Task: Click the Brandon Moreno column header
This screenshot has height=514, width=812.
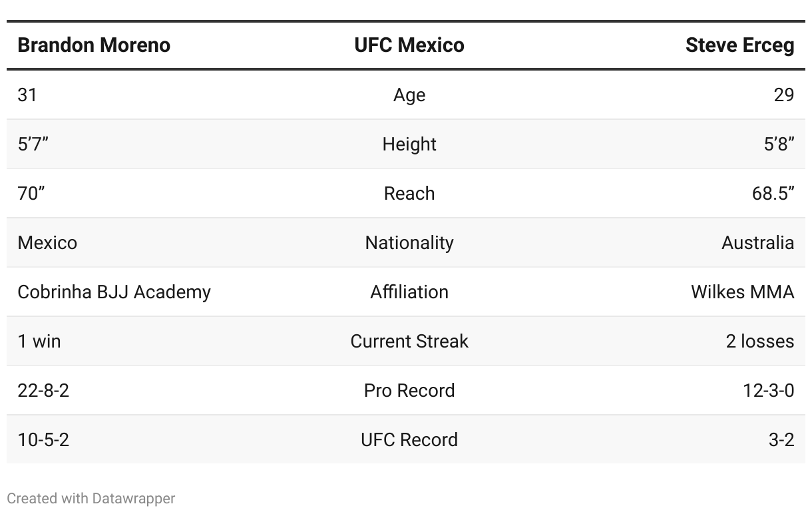Action: pos(94,45)
